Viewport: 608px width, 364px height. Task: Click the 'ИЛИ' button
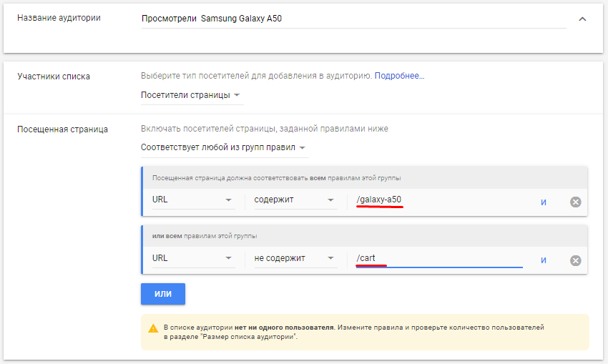(x=163, y=294)
